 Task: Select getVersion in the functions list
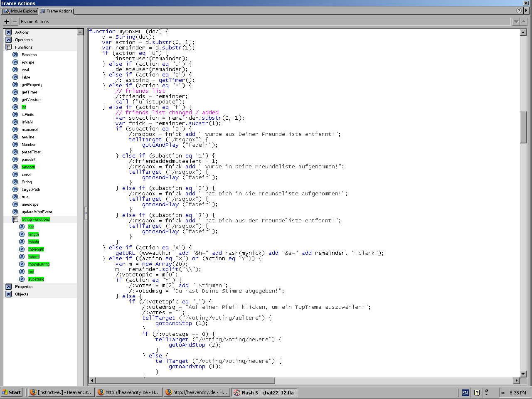click(x=31, y=100)
